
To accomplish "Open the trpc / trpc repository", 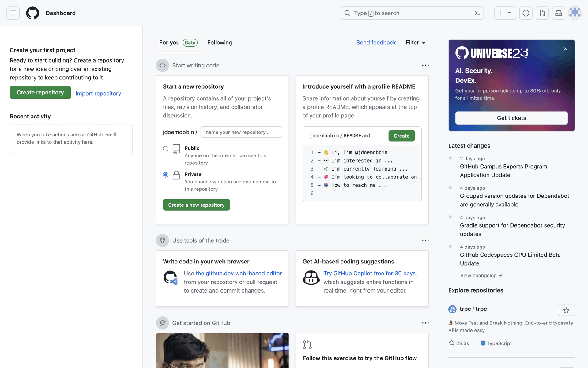I will 473,309.
